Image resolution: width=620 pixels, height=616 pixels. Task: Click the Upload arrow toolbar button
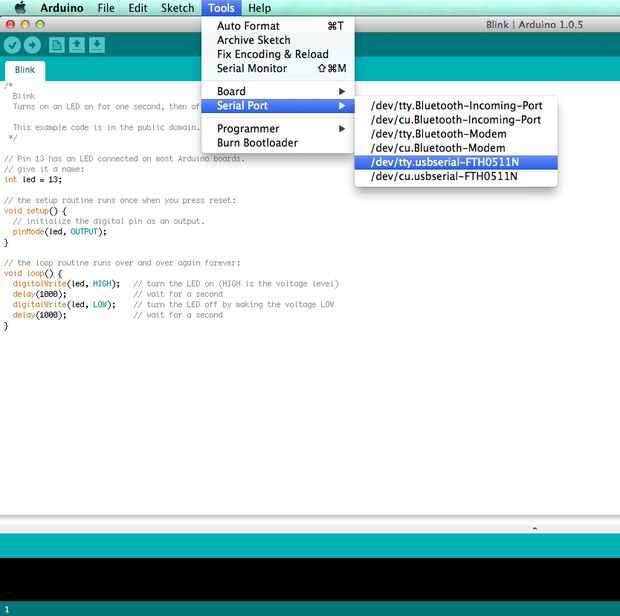pos(32,45)
